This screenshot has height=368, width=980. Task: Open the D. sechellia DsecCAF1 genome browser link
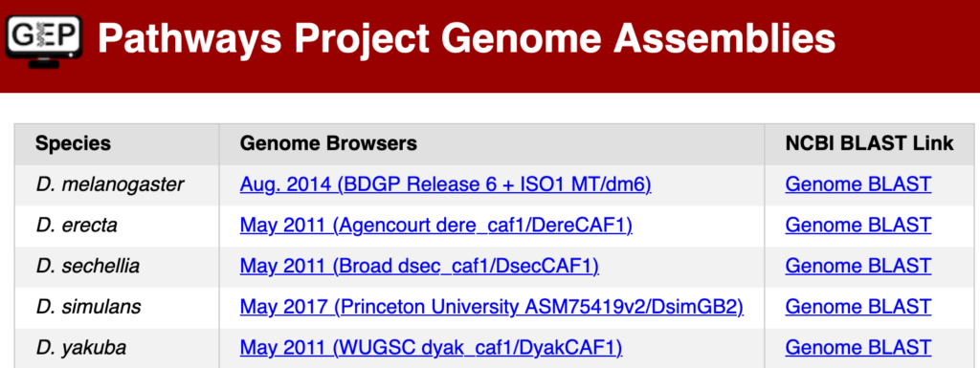419,266
